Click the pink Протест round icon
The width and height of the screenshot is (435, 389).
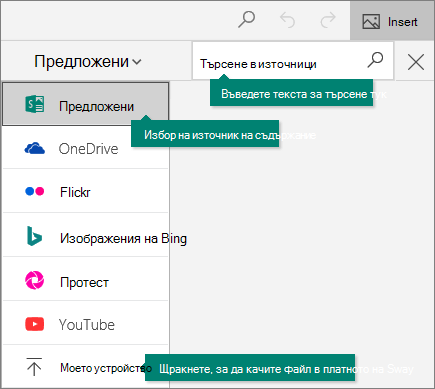point(34,280)
